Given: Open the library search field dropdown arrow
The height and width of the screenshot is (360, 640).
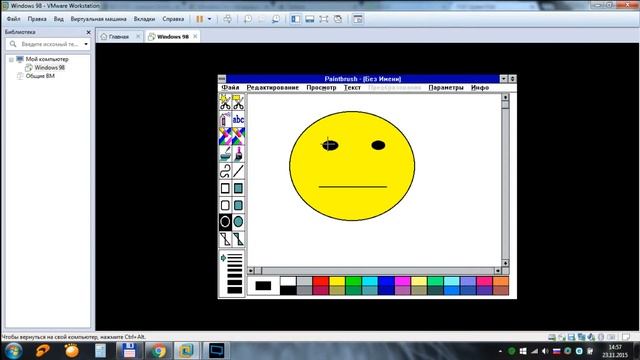Looking at the screenshot, I should pyautogui.click(x=86, y=44).
